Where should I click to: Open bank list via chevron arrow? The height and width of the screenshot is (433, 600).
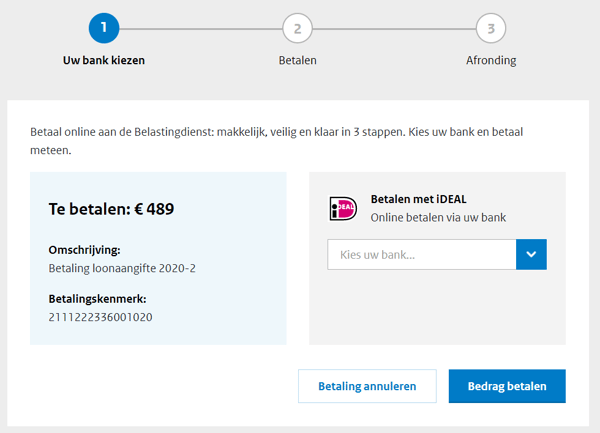click(531, 254)
